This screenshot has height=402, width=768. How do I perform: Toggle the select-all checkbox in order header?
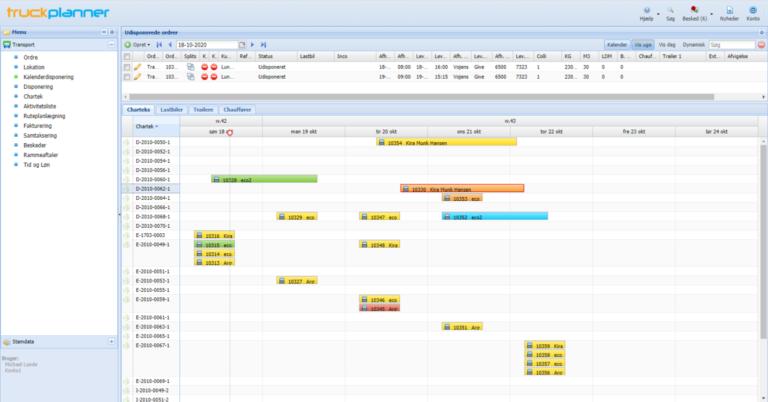pyautogui.click(x=126, y=56)
